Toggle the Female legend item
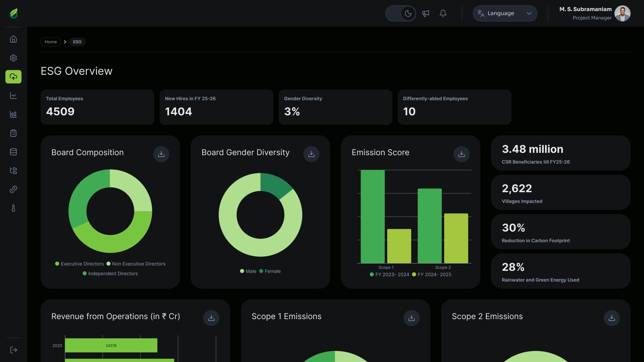The image size is (644, 362). pyautogui.click(x=270, y=271)
